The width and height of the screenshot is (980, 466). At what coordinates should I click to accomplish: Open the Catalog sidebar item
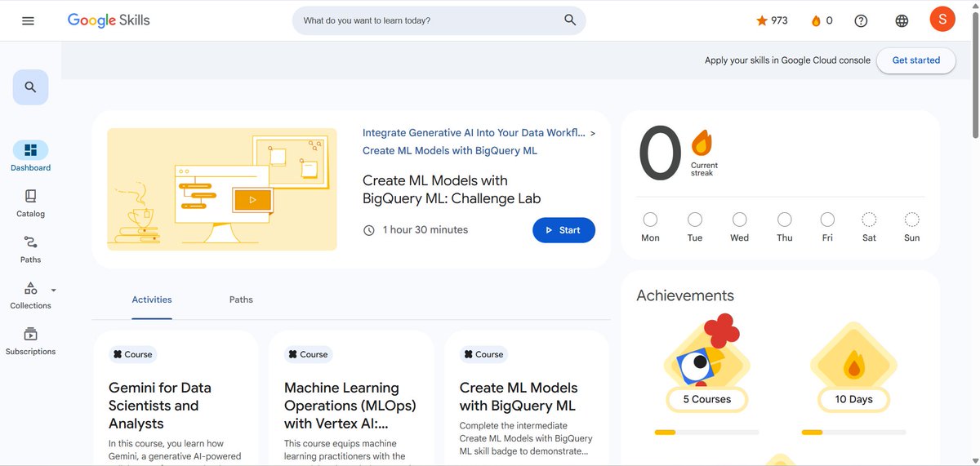(30, 203)
